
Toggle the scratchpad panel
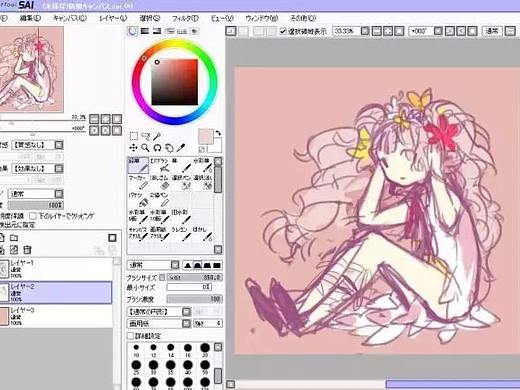pyautogui.click(x=194, y=31)
